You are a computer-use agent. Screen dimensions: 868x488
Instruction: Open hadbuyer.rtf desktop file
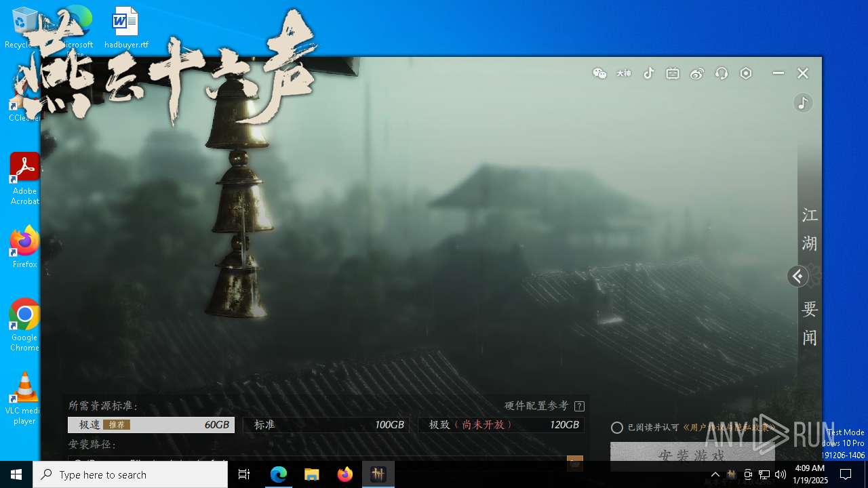pyautogui.click(x=125, y=28)
